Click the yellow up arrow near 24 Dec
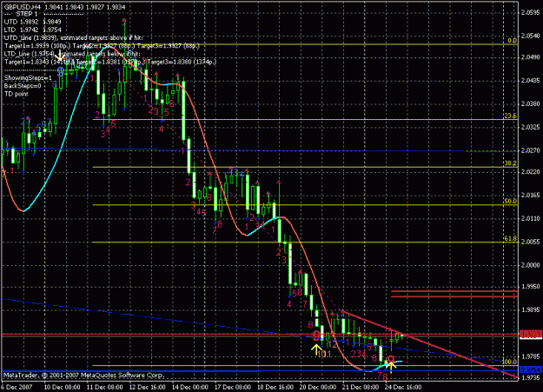Screen dimensions: 543x392 pyautogui.click(x=391, y=368)
